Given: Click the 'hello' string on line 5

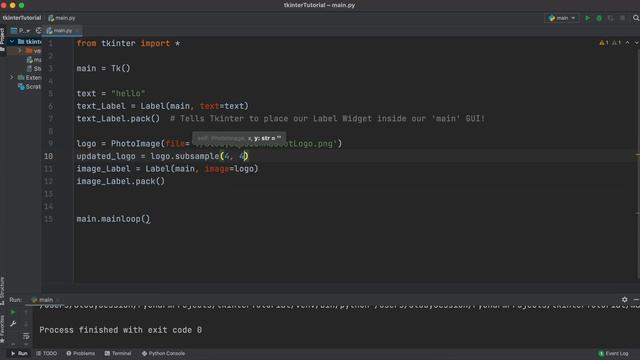Looking at the screenshot, I should (128, 93).
